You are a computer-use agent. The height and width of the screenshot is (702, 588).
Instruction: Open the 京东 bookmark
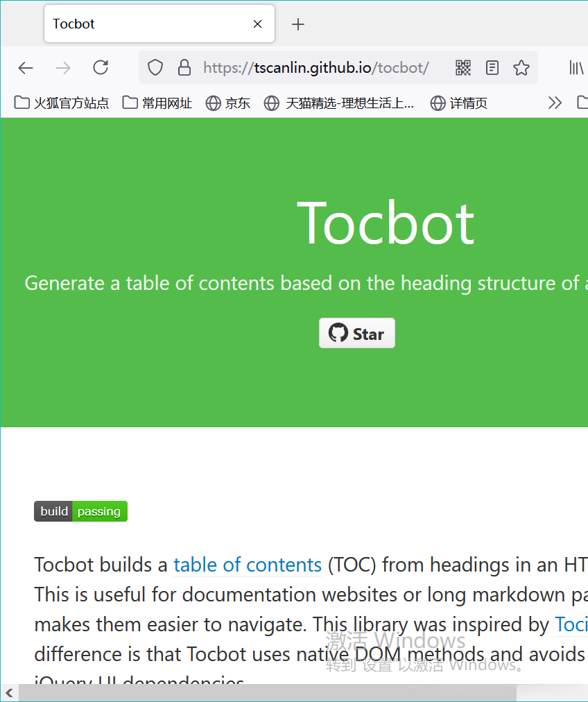(x=227, y=103)
